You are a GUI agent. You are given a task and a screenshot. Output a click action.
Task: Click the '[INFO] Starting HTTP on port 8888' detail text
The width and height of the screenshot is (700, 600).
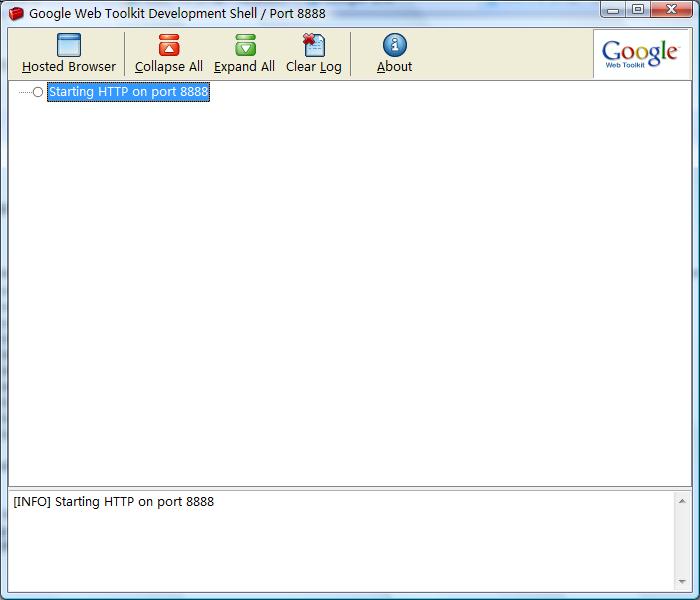[113, 502]
